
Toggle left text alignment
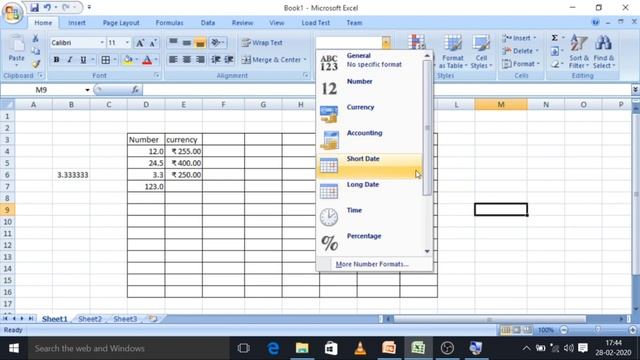pos(173,60)
